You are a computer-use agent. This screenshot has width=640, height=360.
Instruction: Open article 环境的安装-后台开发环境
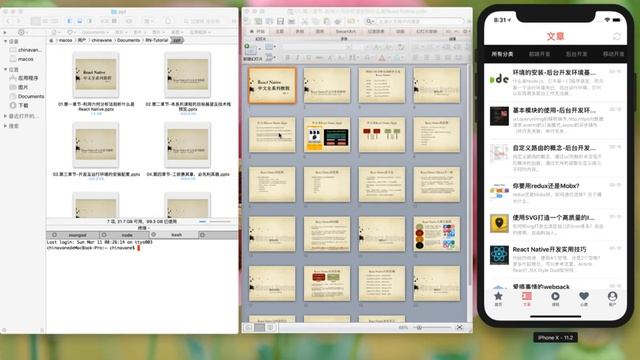point(555,82)
